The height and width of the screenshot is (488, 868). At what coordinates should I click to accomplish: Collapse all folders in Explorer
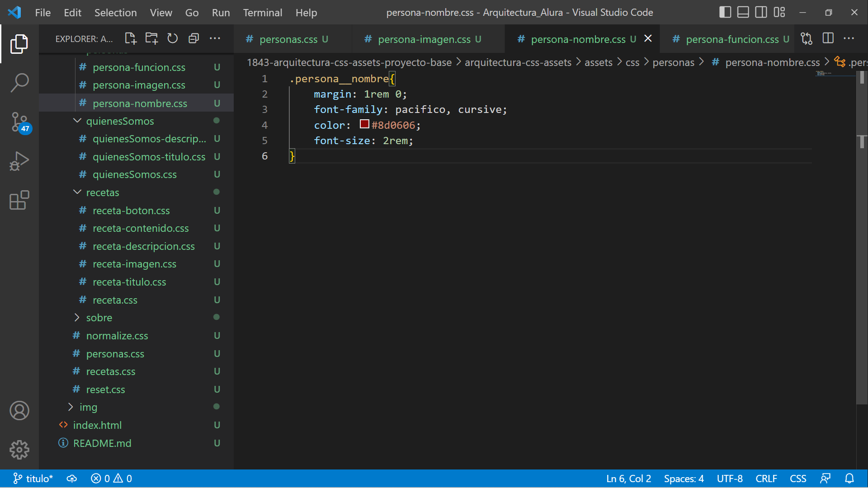pos(193,39)
